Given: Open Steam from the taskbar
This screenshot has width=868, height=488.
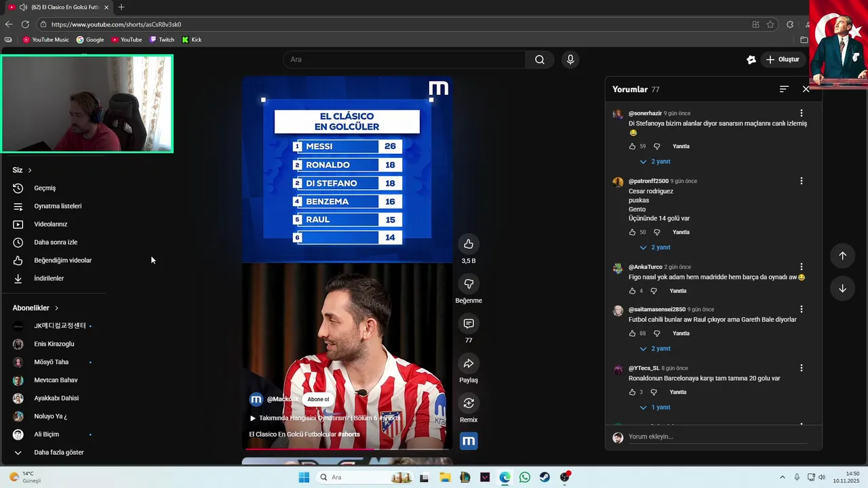Looking at the screenshot, I should tap(545, 477).
